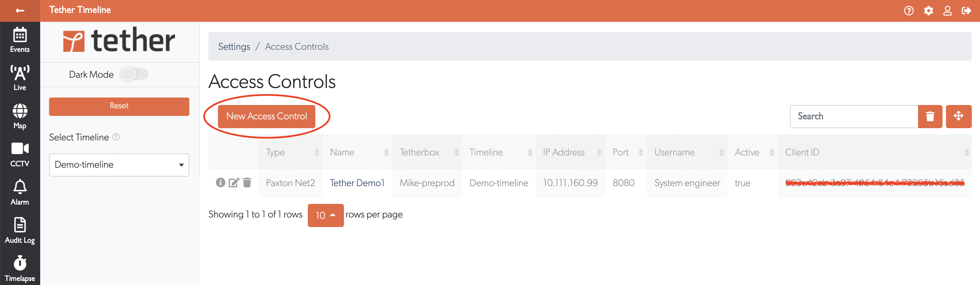Click into the Search input field
The height and width of the screenshot is (285, 980).
(x=854, y=117)
